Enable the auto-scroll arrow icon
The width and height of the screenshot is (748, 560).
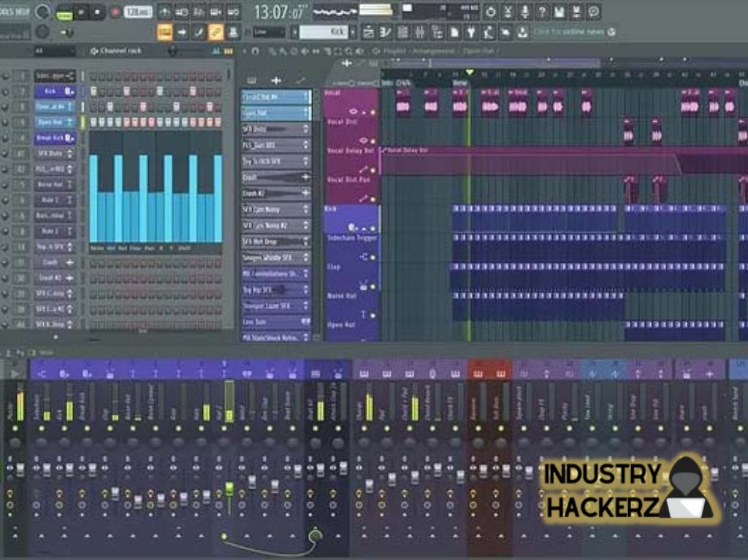pos(182,32)
